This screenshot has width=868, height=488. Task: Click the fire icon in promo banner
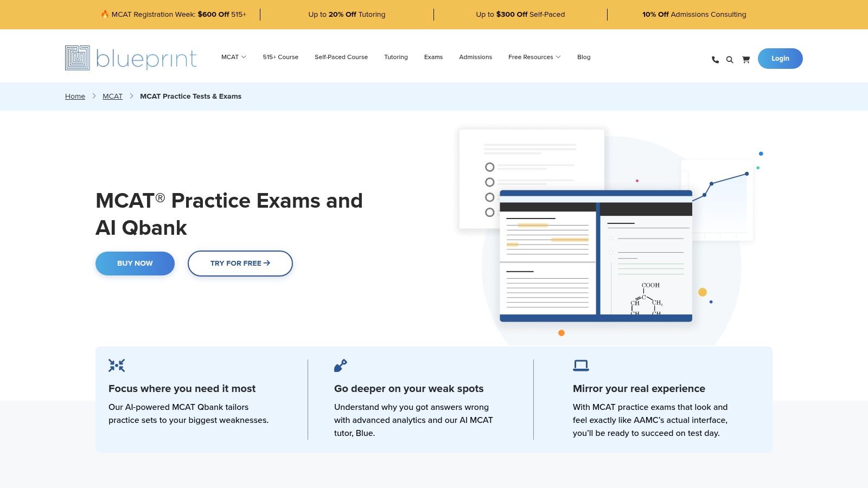tap(105, 15)
